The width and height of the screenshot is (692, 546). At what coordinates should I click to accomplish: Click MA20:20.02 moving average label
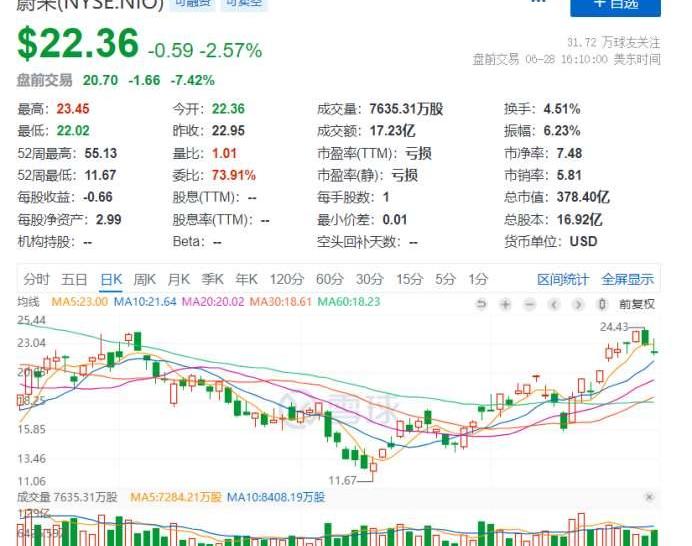213,302
